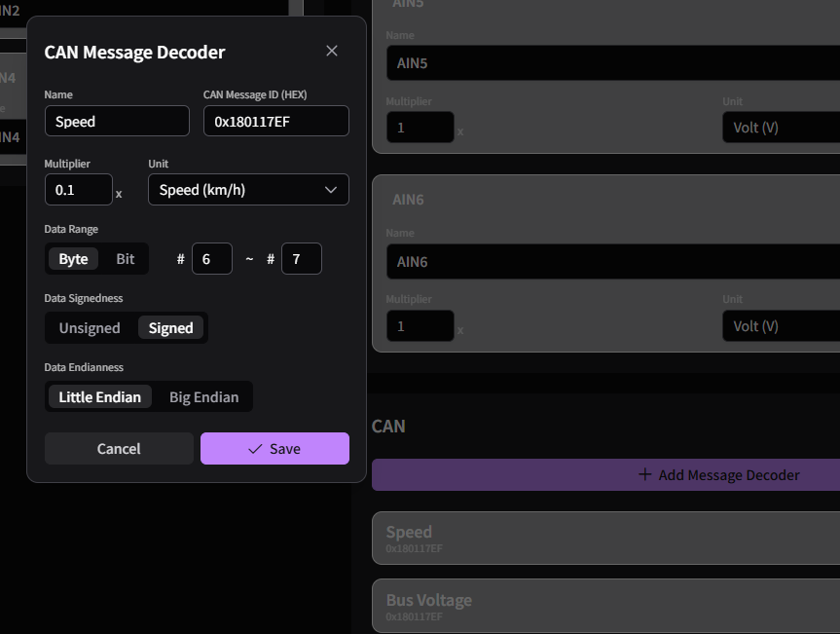
Task: Switch data range to Bit
Action: pos(126,259)
